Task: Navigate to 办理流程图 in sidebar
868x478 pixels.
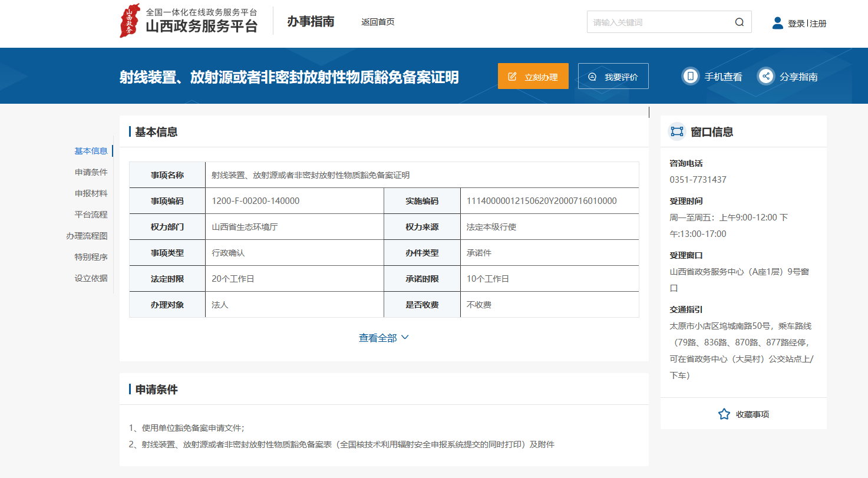Action: click(x=87, y=236)
